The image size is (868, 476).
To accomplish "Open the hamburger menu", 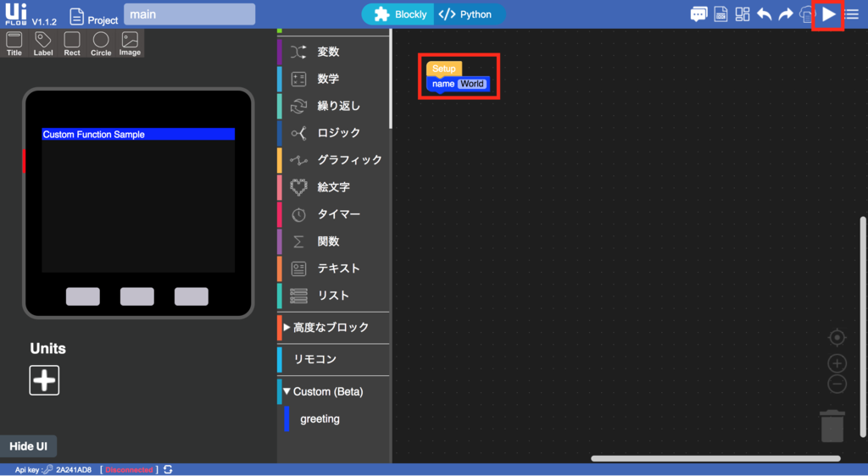I will pos(853,14).
